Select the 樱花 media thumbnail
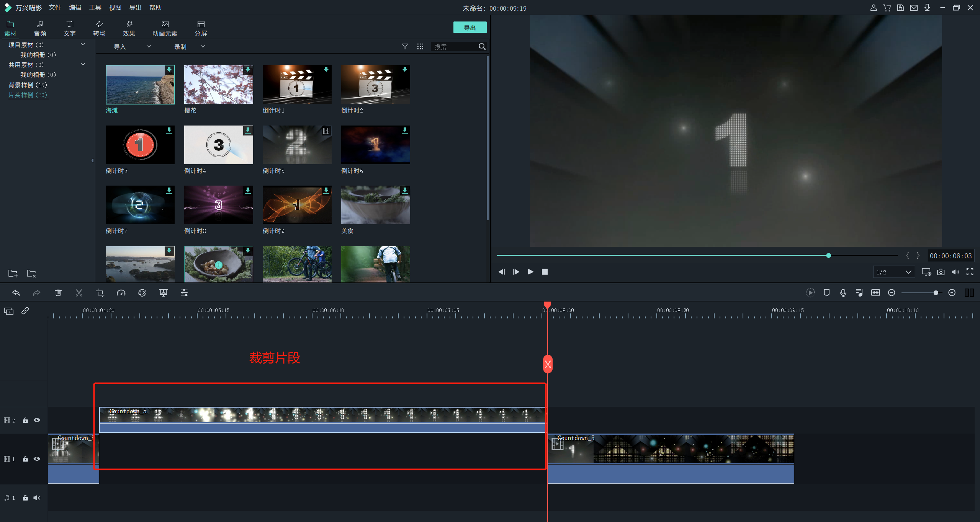This screenshot has width=980, height=522. click(x=218, y=84)
